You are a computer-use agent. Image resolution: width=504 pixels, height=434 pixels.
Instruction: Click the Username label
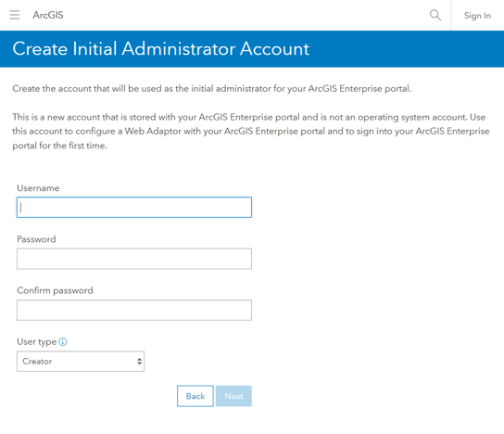(x=38, y=188)
